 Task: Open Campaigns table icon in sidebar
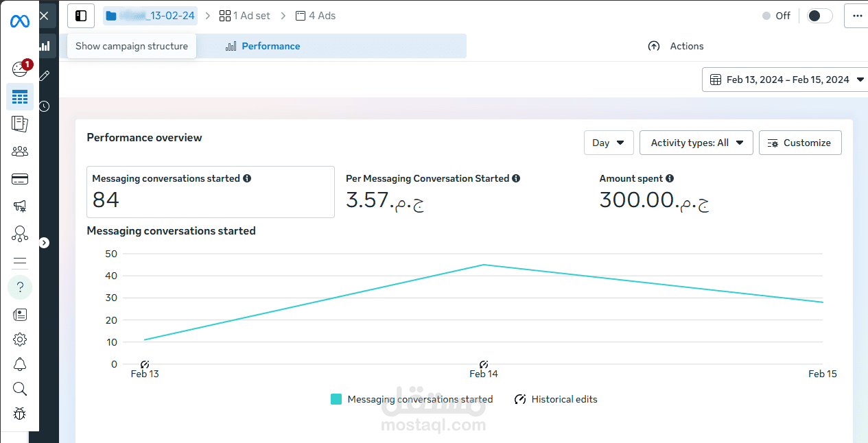click(20, 97)
